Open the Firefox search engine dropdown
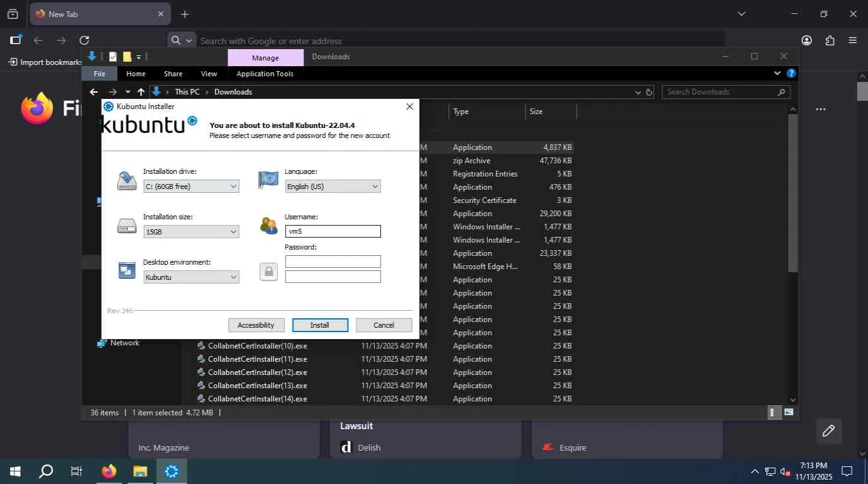The width and height of the screenshot is (868, 484). coord(182,40)
